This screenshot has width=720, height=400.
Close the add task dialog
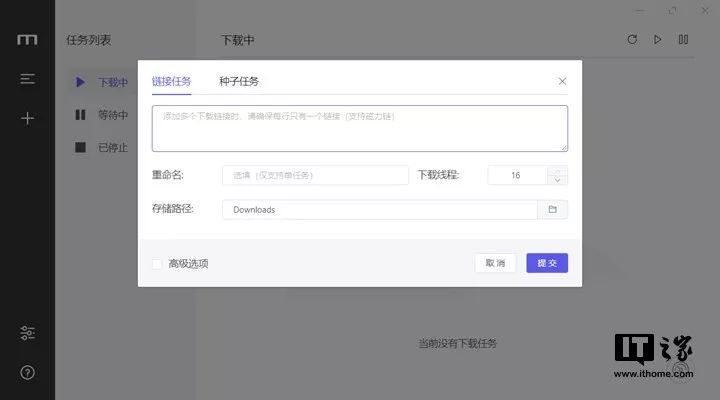[x=562, y=81]
